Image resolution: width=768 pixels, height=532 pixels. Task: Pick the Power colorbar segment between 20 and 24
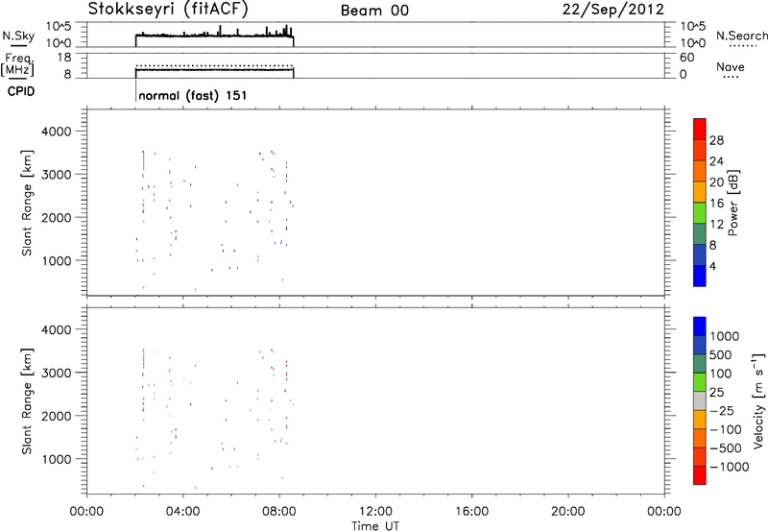point(700,171)
